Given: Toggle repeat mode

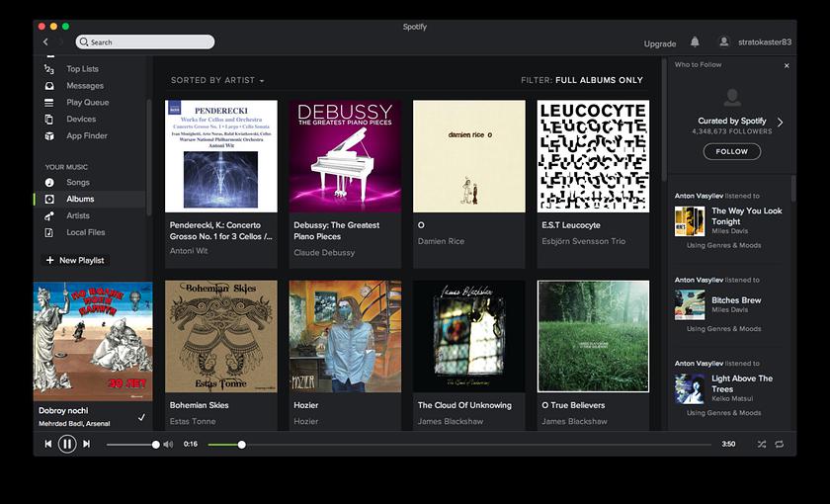Looking at the screenshot, I should (780, 445).
